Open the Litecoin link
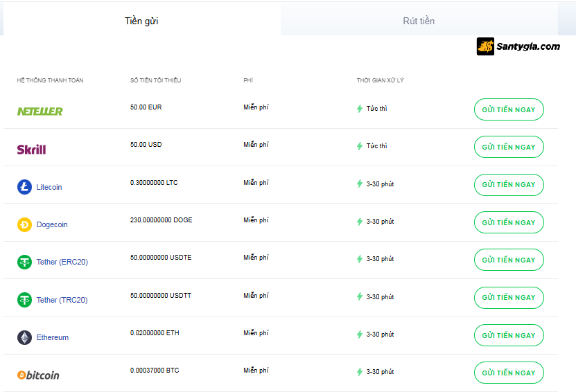The image size is (576, 392). click(x=49, y=187)
